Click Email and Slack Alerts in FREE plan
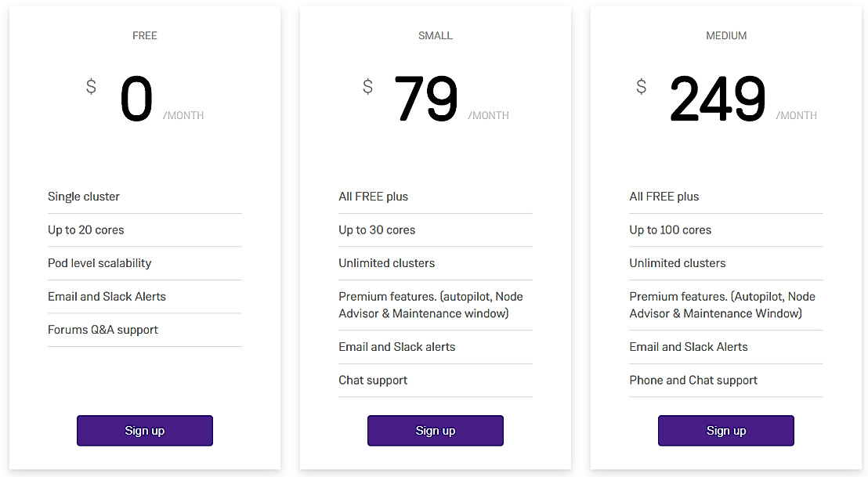 point(107,297)
